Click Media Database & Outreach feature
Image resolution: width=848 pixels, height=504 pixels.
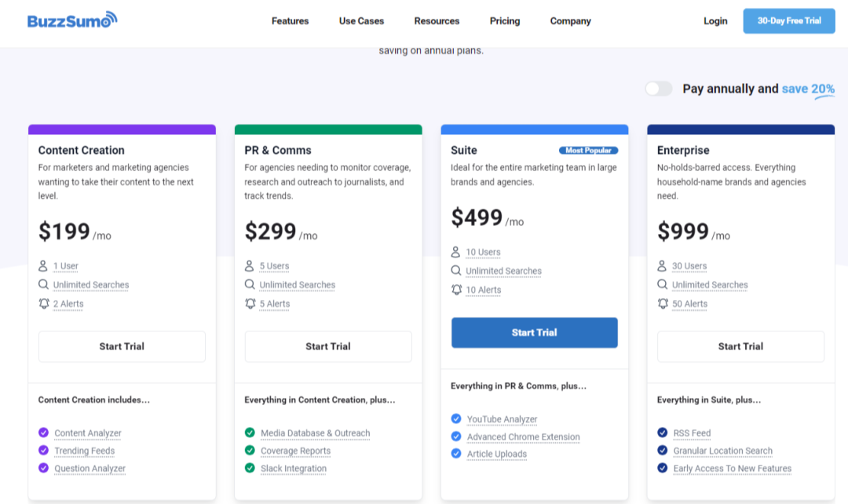pyautogui.click(x=316, y=433)
